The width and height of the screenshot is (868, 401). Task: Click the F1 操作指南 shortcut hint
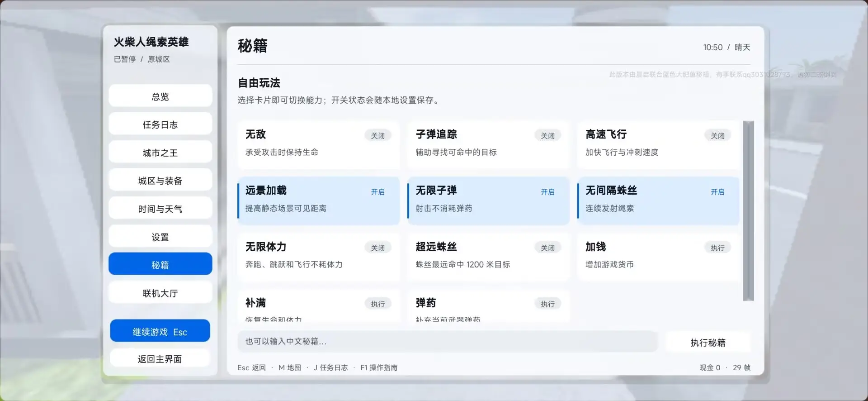point(379,368)
